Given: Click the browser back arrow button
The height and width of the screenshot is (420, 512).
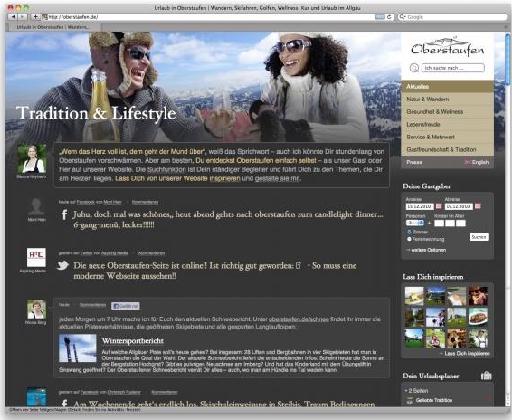Looking at the screenshot, I should point(13,16).
